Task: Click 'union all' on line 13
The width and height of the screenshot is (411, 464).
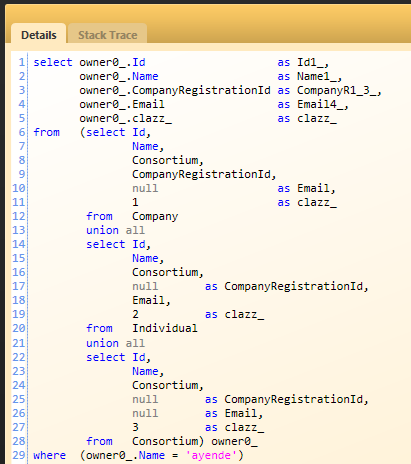Action: (115, 230)
